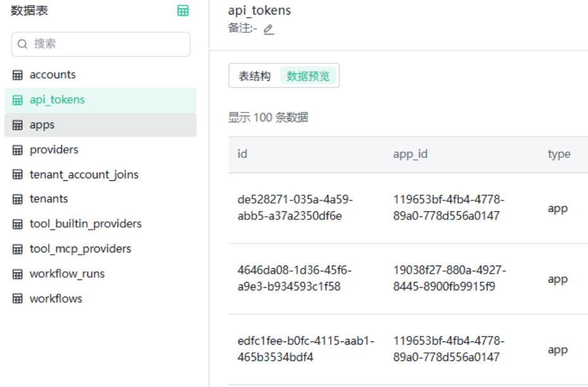Click the type column header
This screenshot has height=387, width=588.
tap(559, 154)
